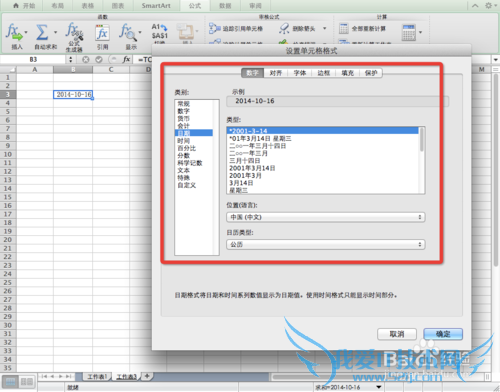Click the type list scrollbar thumb
The height and width of the screenshot is (392, 500).
pyautogui.click(x=422, y=139)
